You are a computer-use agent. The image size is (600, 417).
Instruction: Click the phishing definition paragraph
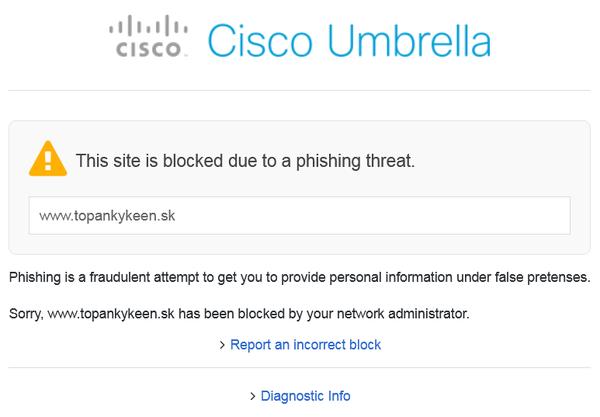point(299,276)
